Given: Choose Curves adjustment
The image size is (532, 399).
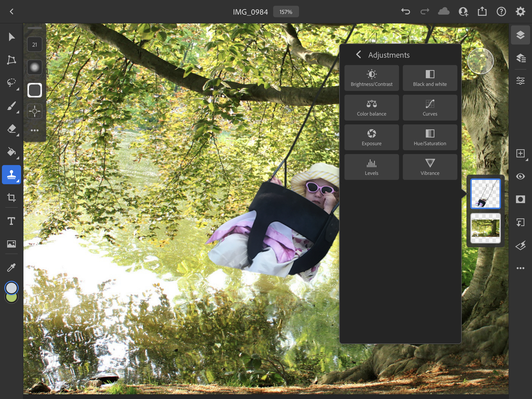Looking at the screenshot, I should point(430,107).
